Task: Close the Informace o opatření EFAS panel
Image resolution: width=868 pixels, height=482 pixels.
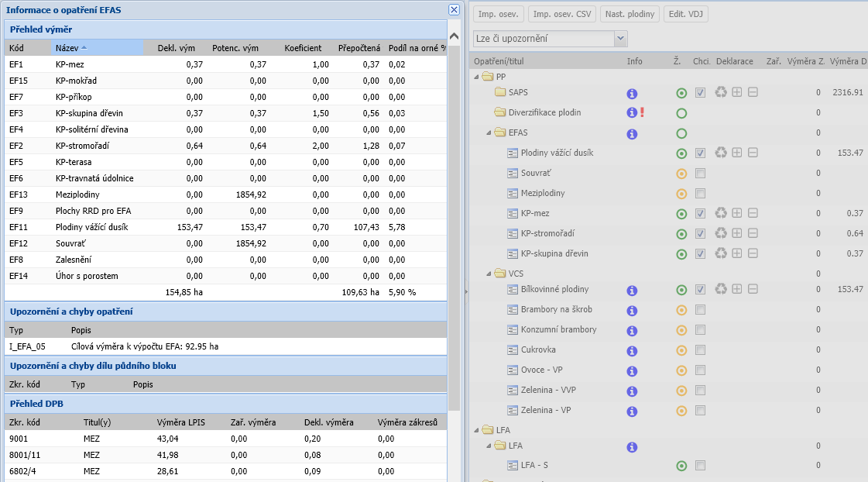Action: (x=454, y=10)
